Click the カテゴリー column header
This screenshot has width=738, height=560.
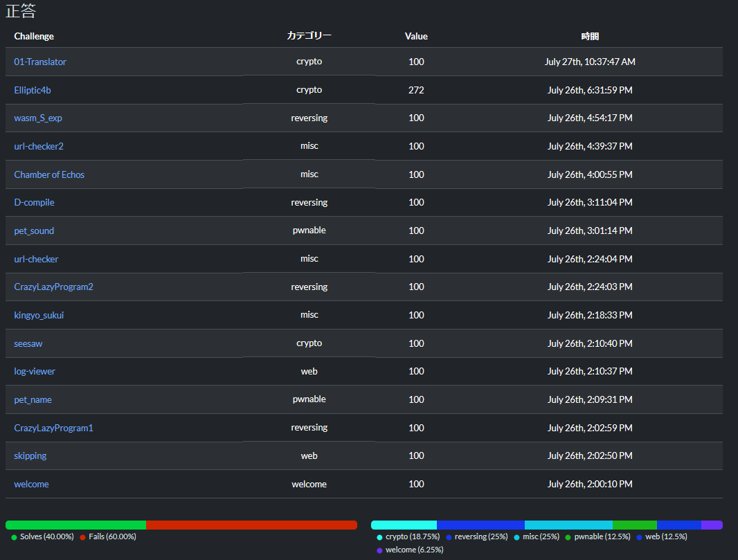[309, 36]
